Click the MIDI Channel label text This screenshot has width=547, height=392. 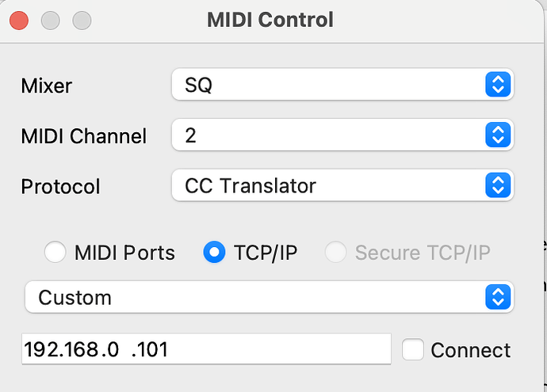[84, 136]
